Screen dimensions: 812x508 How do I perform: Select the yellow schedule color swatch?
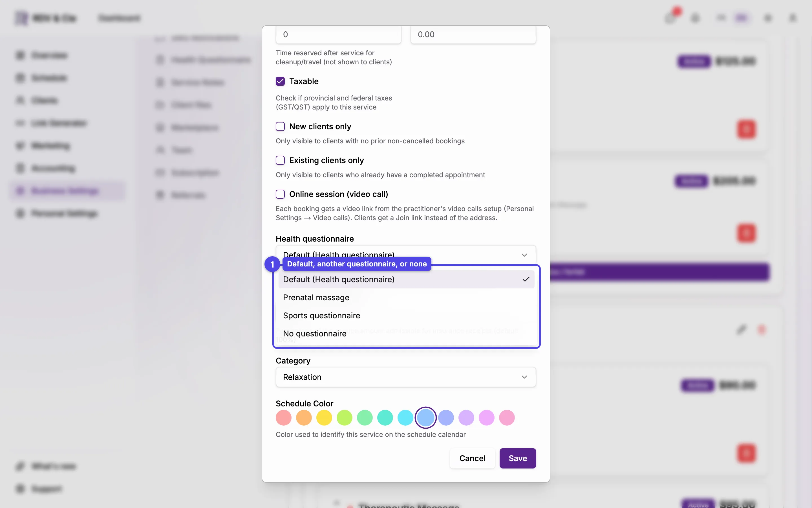tap(324, 418)
